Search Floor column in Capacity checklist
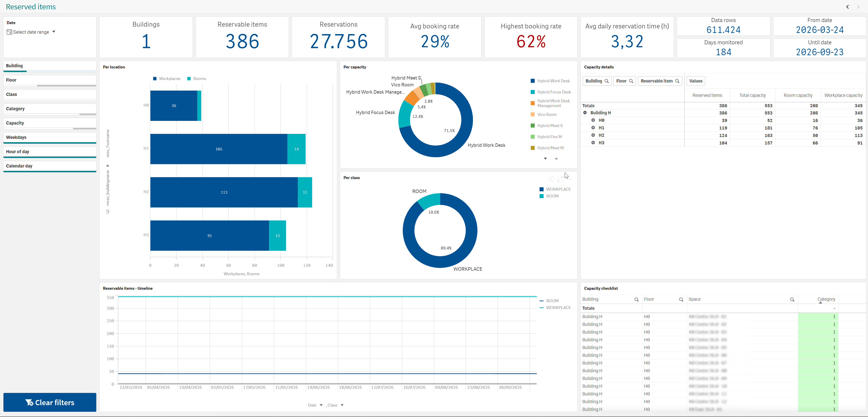This screenshot has width=868, height=417. pyautogui.click(x=681, y=299)
